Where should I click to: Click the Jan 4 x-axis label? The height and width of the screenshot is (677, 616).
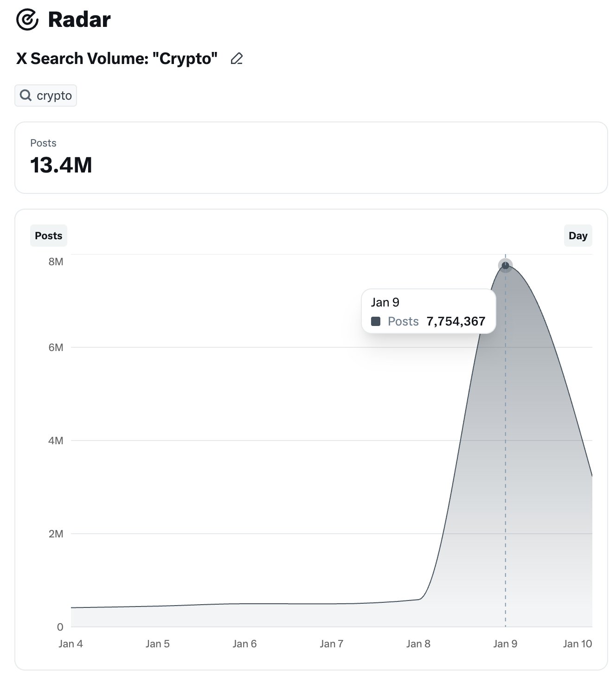tap(71, 644)
